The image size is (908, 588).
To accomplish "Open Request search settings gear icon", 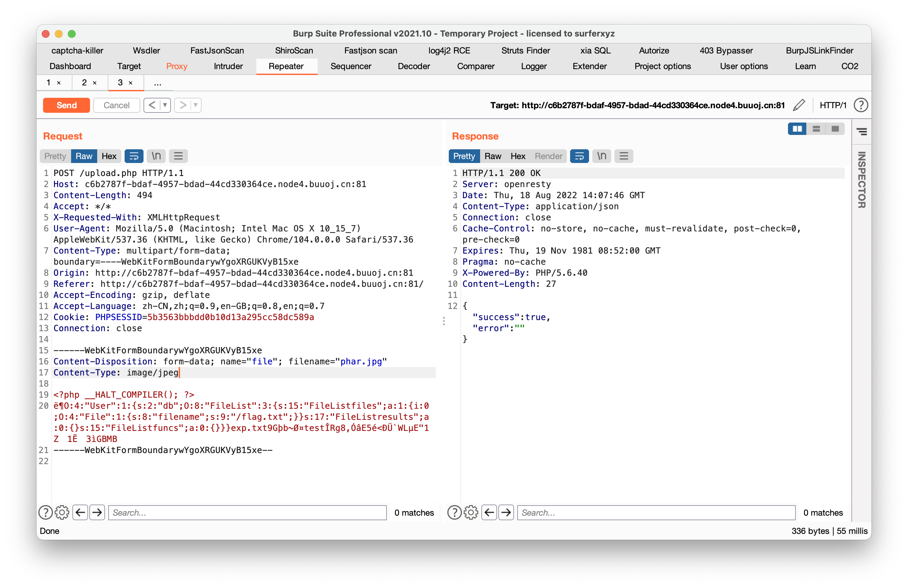I will tap(62, 512).
